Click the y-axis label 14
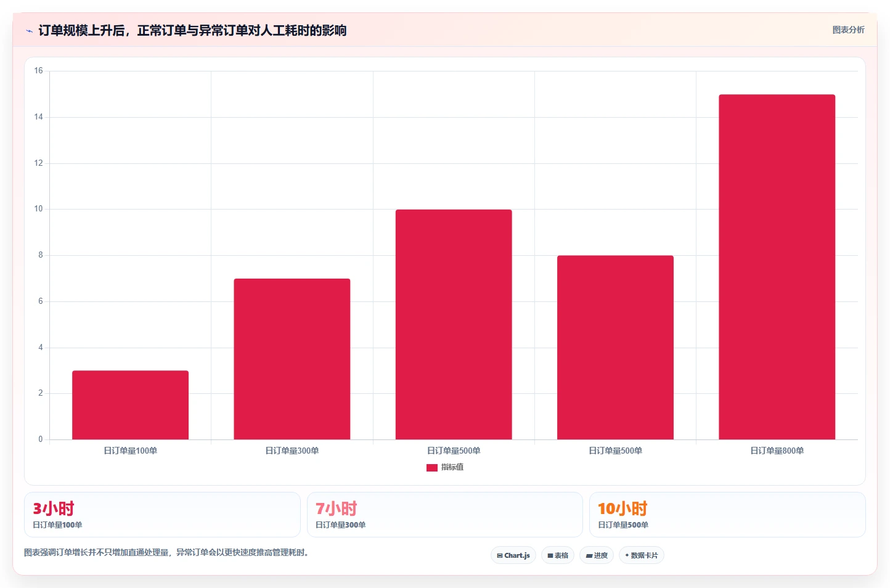This screenshot has width=890, height=588. [x=38, y=117]
